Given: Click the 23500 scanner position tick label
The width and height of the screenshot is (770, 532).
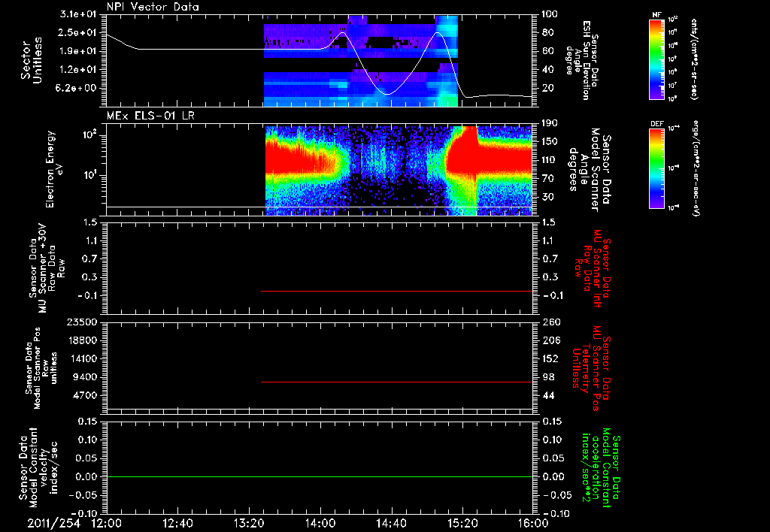Looking at the screenshot, I should [81, 322].
